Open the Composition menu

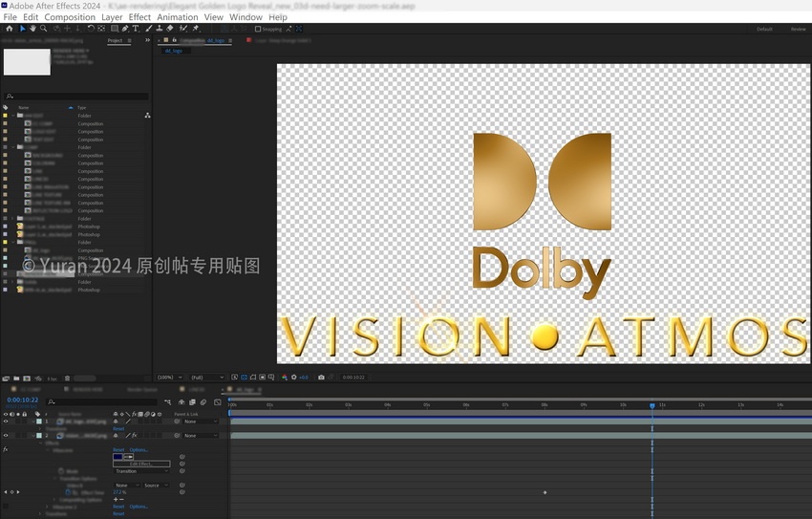click(70, 17)
